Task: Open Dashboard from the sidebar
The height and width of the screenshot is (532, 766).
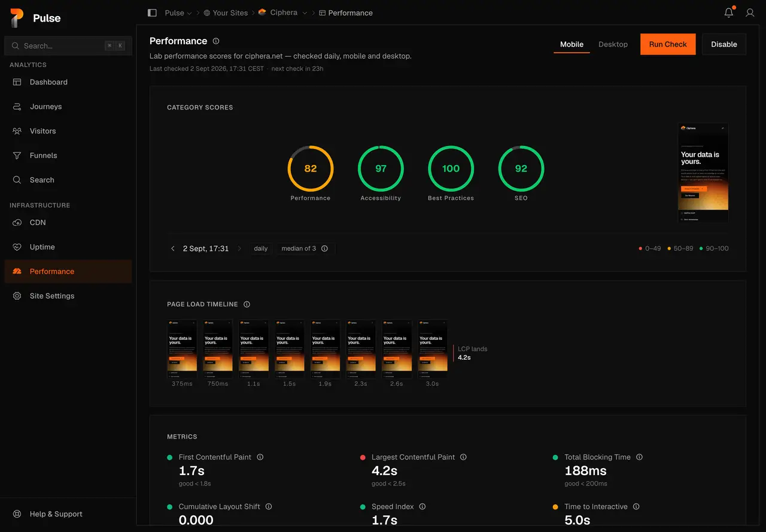Action: point(68,82)
